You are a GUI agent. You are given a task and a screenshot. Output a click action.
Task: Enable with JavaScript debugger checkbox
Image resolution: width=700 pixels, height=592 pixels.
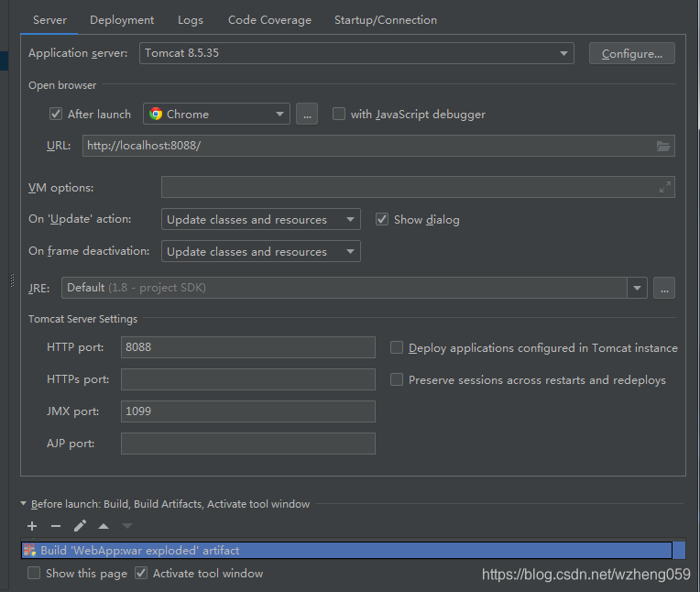coord(339,114)
